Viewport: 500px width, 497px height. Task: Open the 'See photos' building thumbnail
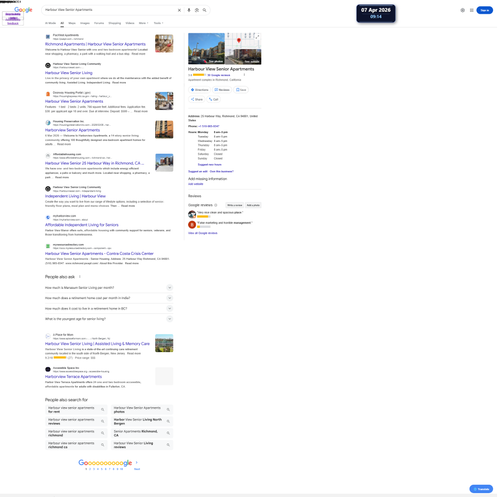(x=206, y=48)
